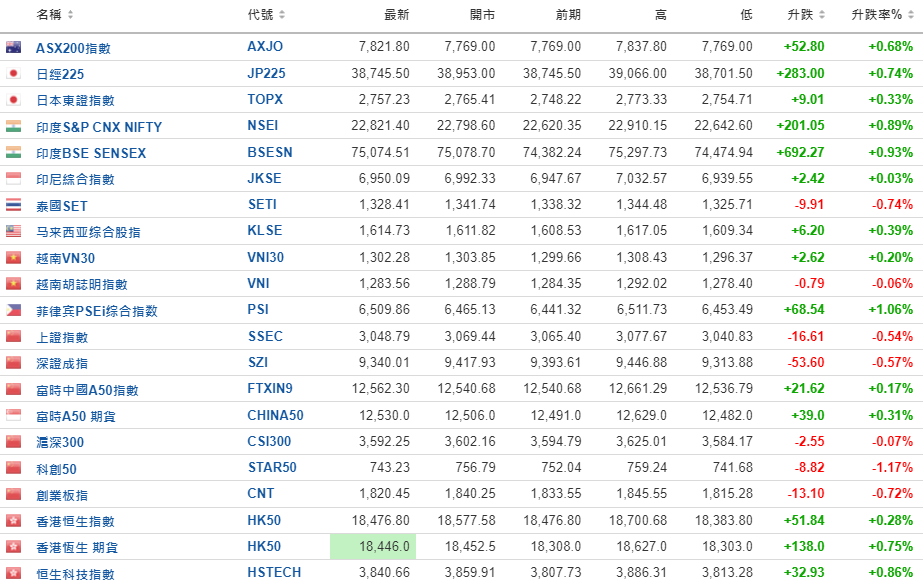
Task: Open the 菲律宾PSEi综合指数 link
Action: point(97,311)
